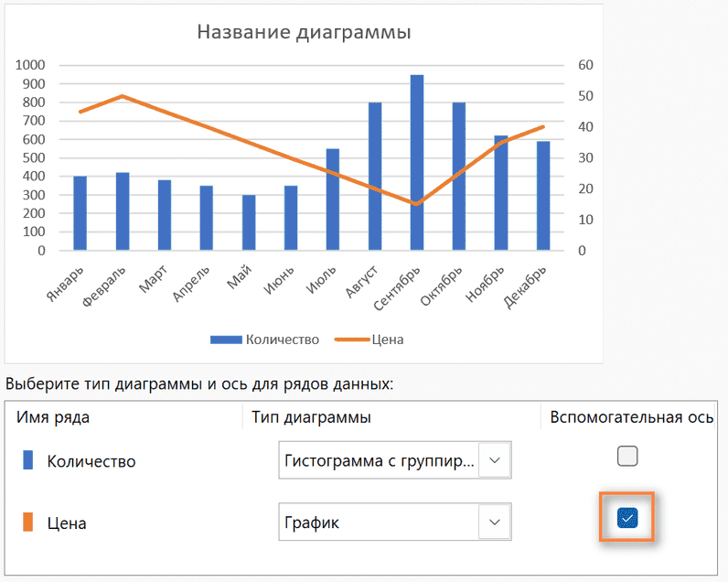
Task: Click the Цена legend entry
Action: pyautogui.click(x=369, y=339)
